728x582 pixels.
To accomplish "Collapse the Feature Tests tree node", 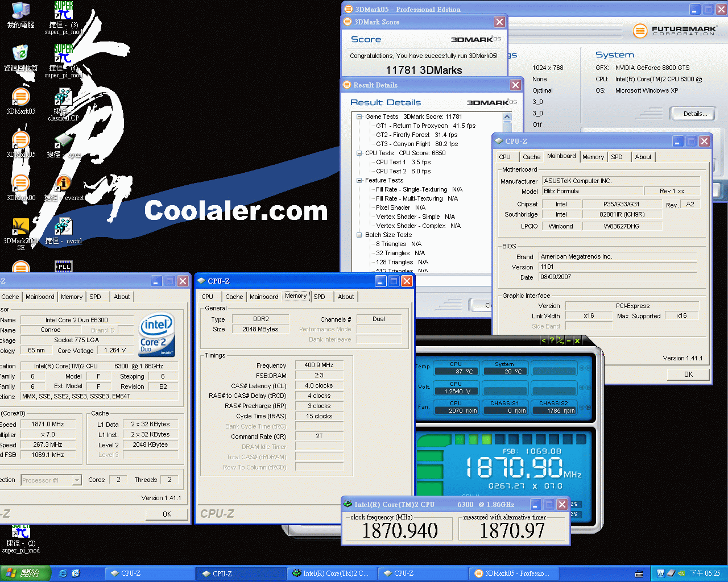I will pos(359,180).
